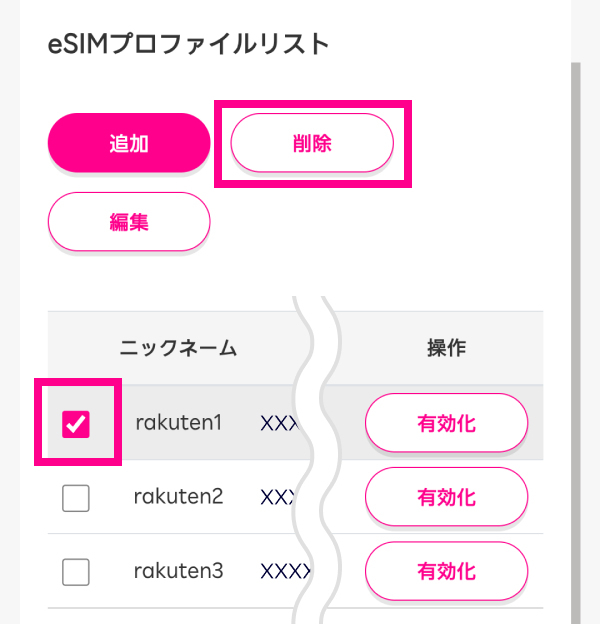The image size is (600, 624).
Task: Click the XXX value beside rakuten2
Action: click(x=278, y=497)
